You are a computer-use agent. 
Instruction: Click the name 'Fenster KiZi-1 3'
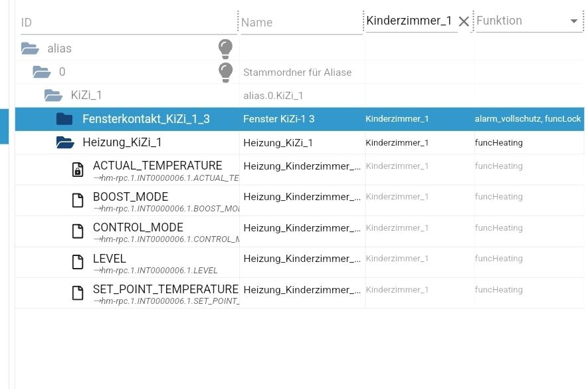click(x=278, y=119)
